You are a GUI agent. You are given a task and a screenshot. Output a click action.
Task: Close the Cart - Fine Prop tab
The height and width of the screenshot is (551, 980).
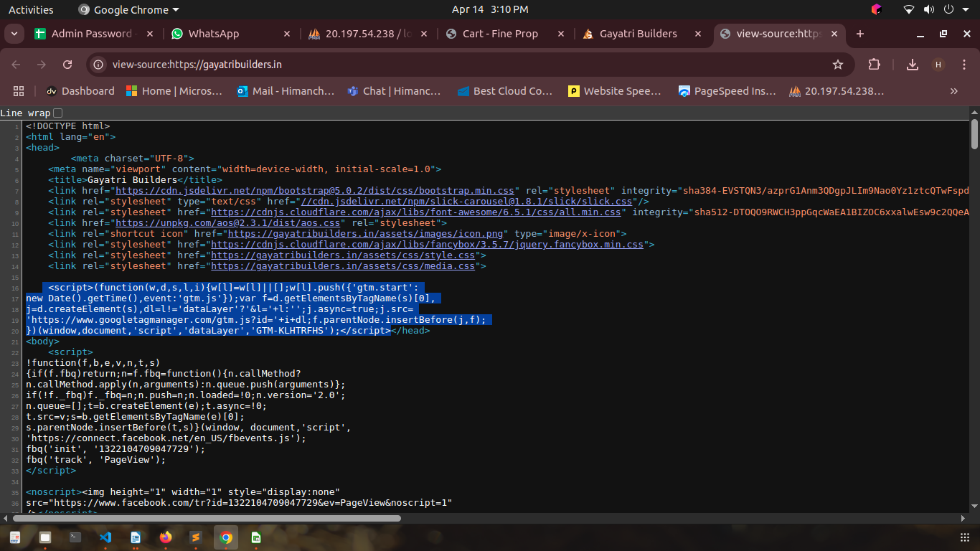(561, 34)
